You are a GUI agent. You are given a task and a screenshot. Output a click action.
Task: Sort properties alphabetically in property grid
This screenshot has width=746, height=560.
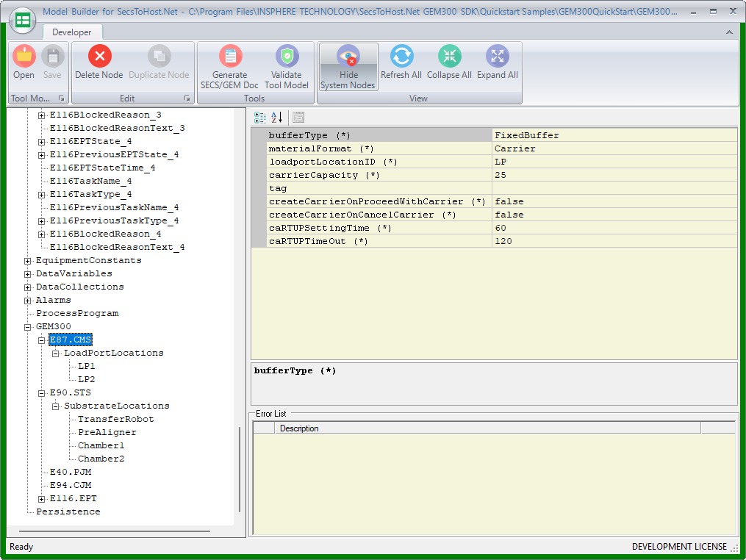277,117
